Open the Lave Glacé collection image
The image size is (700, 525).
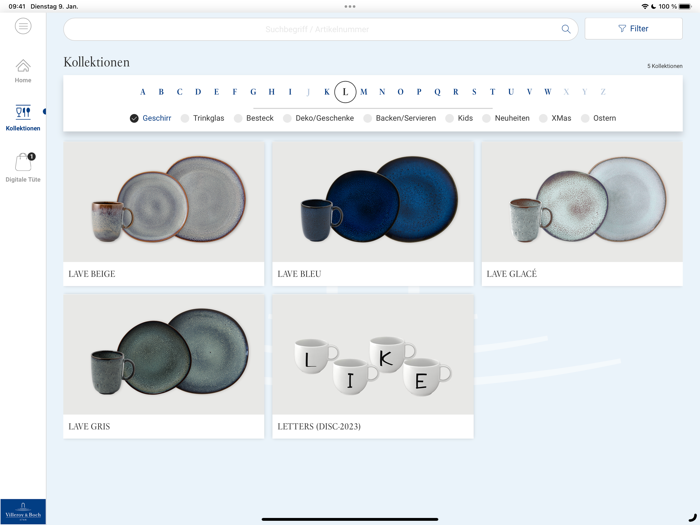pos(582,201)
